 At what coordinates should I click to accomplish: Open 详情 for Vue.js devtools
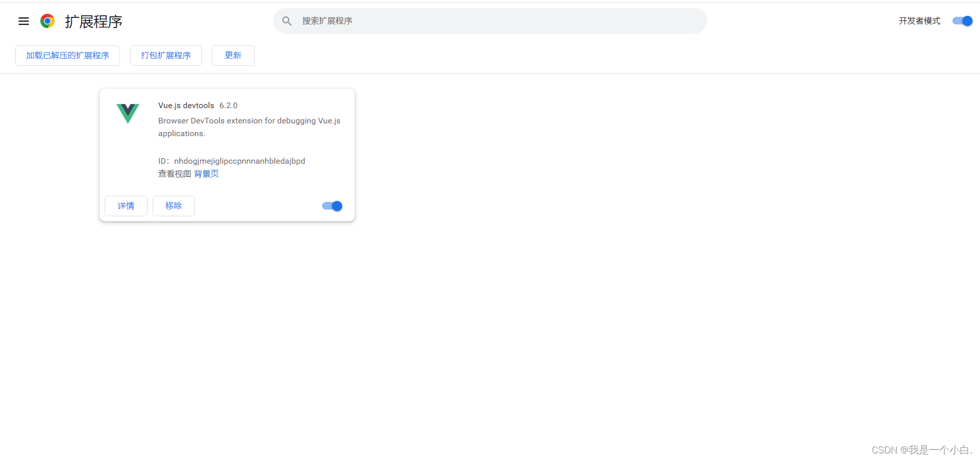(x=126, y=206)
